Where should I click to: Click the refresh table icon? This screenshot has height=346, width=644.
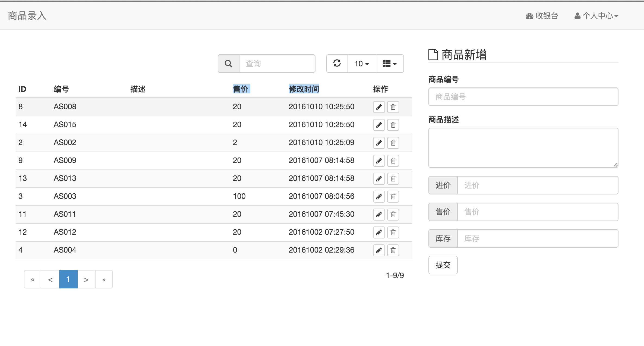[x=337, y=64]
